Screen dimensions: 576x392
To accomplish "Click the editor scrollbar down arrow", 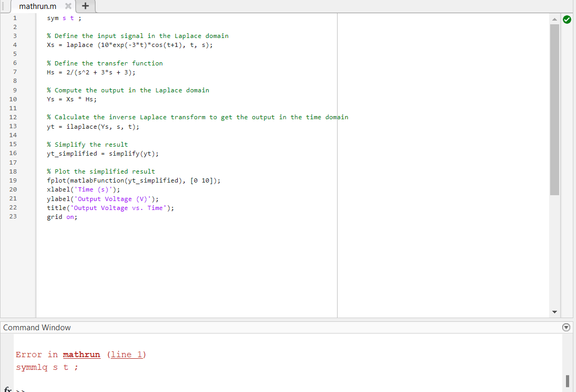I will (554, 312).
